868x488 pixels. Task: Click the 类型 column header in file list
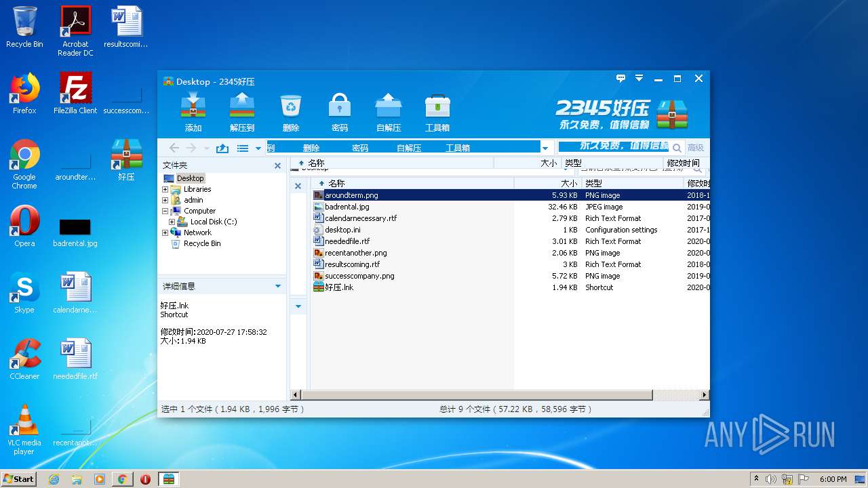coord(633,183)
